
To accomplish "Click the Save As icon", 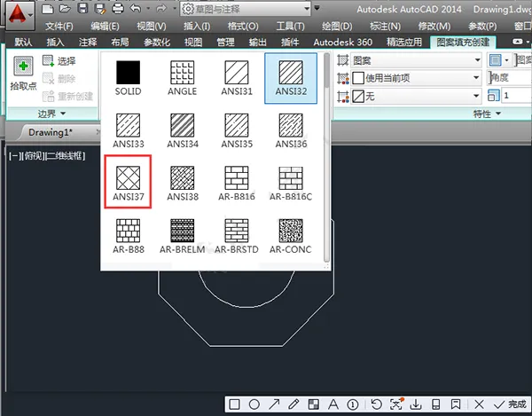I will tap(100, 9).
